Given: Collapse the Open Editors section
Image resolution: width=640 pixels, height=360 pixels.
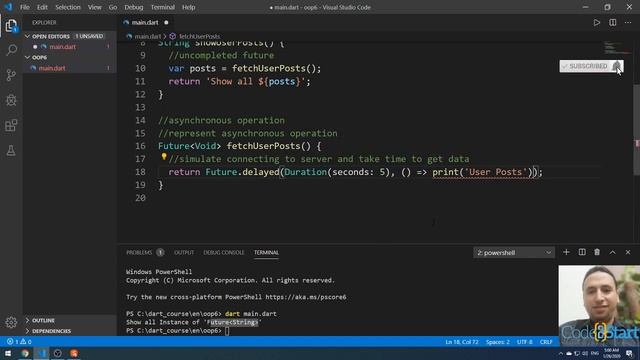Looking at the screenshot, I should tap(28, 36).
